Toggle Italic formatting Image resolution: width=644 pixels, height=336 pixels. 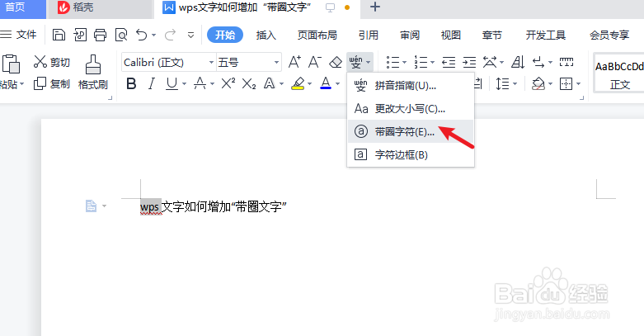click(x=152, y=84)
